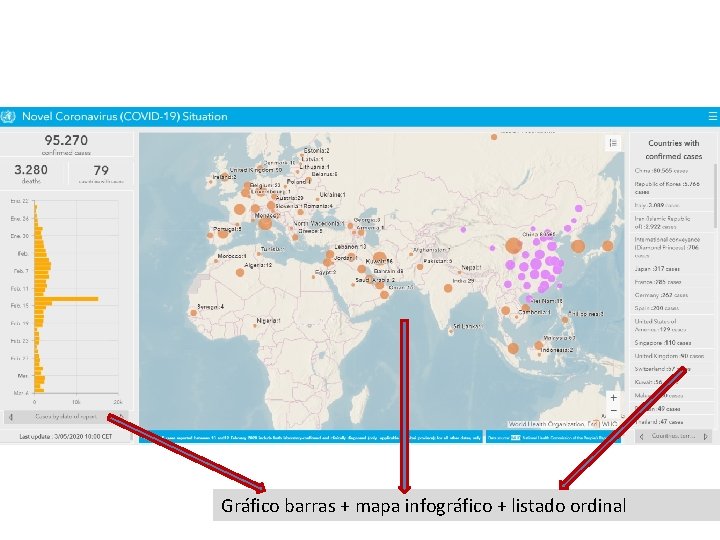
Task: Click Republic of Korea's orange circle
Action: (x=578, y=246)
